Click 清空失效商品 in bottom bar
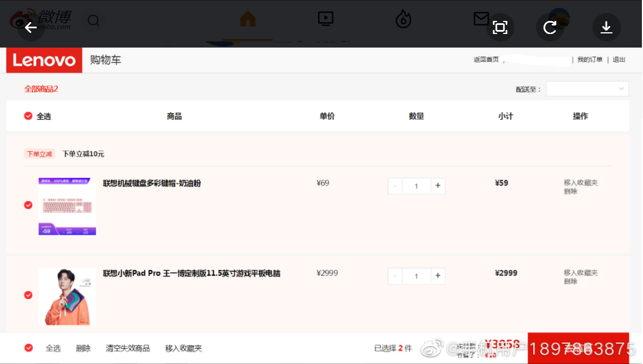 pos(128,348)
